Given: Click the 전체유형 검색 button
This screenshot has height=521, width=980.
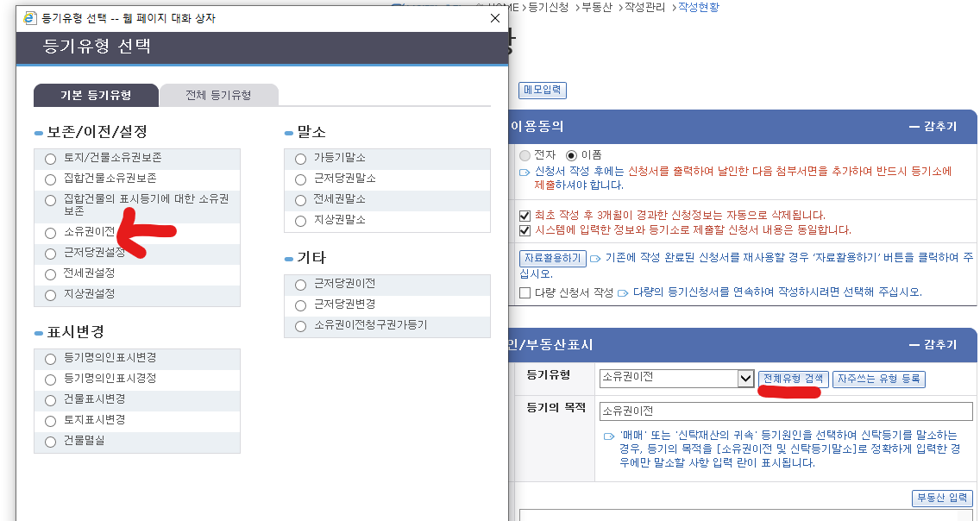Looking at the screenshot, I should click(794, 379).
